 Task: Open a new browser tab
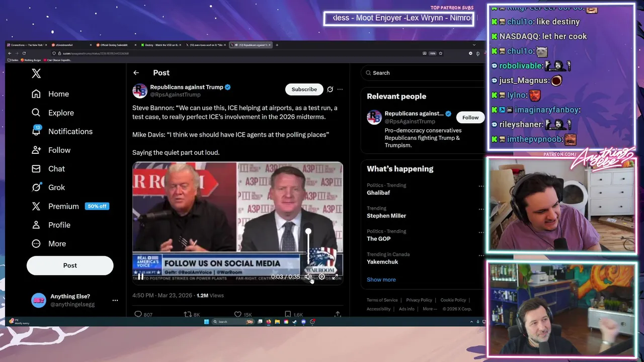[277, 45]
